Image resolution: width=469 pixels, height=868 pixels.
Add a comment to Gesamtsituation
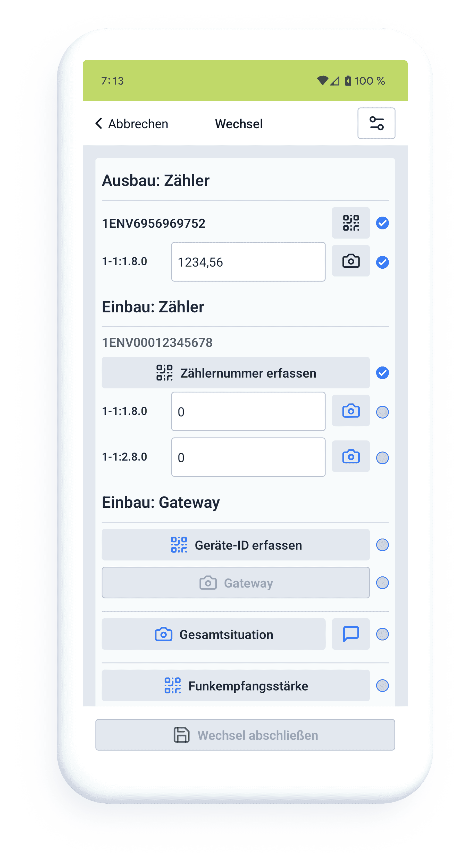(x=351, y=634)
